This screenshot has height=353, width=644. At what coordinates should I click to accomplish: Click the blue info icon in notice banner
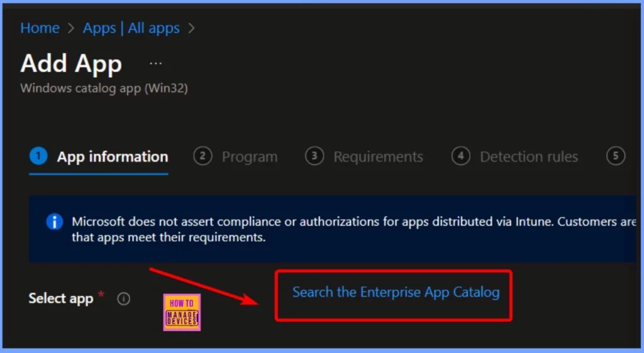click(x=55, y=222)
